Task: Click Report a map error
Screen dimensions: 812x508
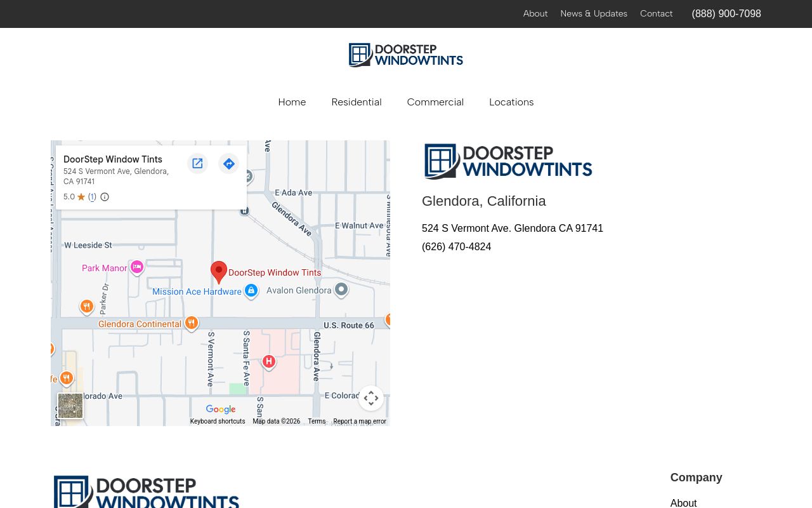Action: (360, 422)
